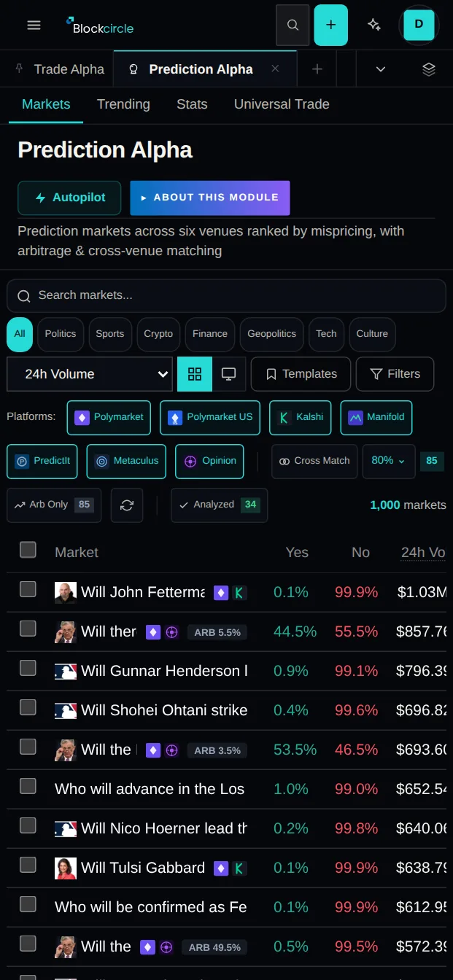453x980 pixels.
Task: Open the hamburger menu
Action: pos(34,25)
